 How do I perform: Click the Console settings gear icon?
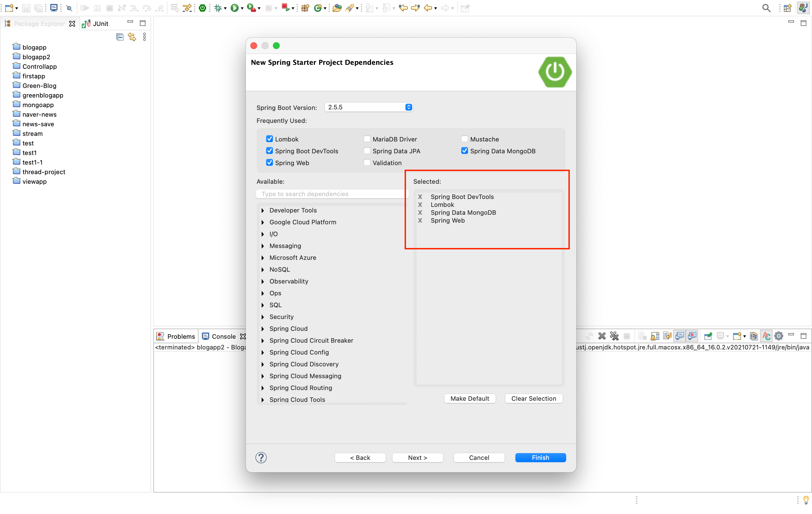pos(778,336)
